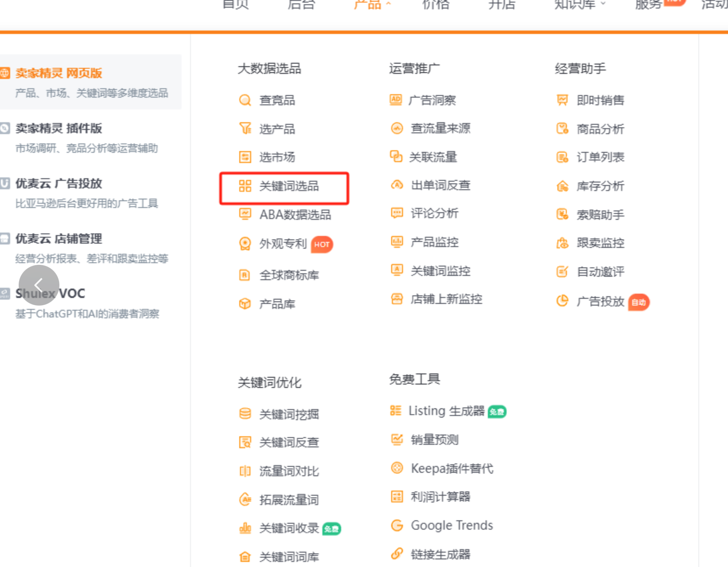The image size is (728, 567).
Task: Click the 选市场 icon
Action: pos(245,157)
